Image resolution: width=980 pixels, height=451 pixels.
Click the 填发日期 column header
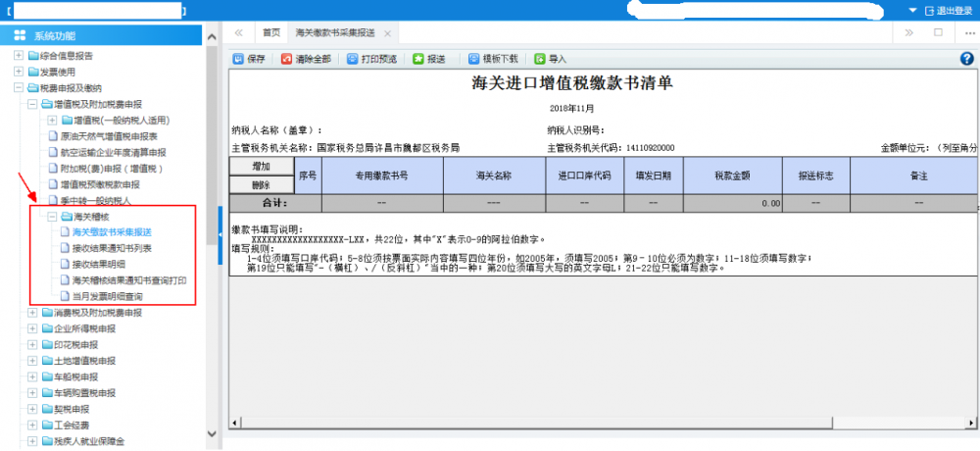654,175
